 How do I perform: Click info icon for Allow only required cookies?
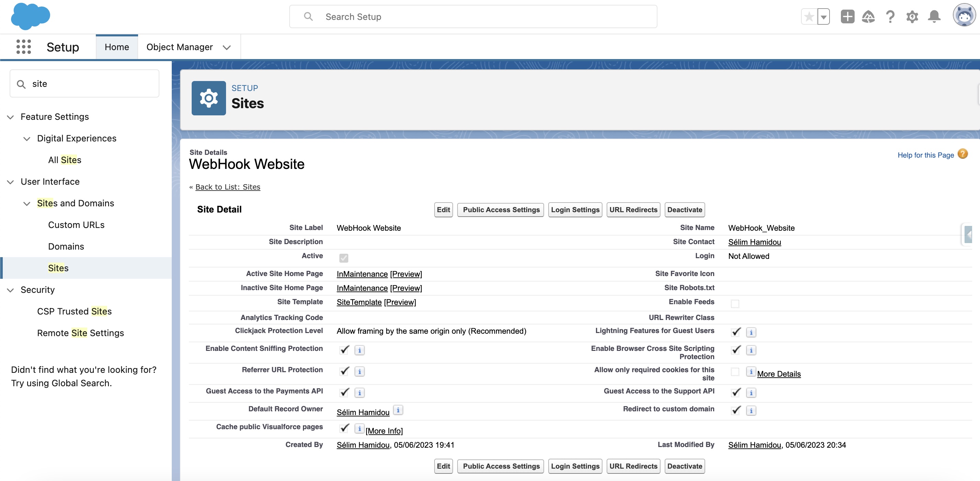tap(751, 371)
